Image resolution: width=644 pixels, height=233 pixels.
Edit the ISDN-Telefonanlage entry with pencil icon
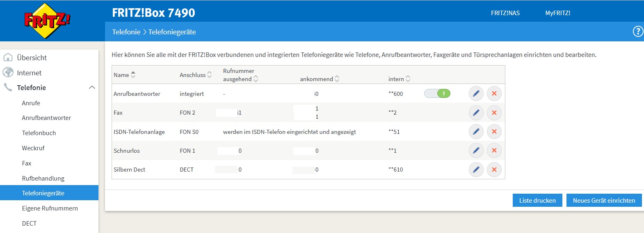click(476, 131)
